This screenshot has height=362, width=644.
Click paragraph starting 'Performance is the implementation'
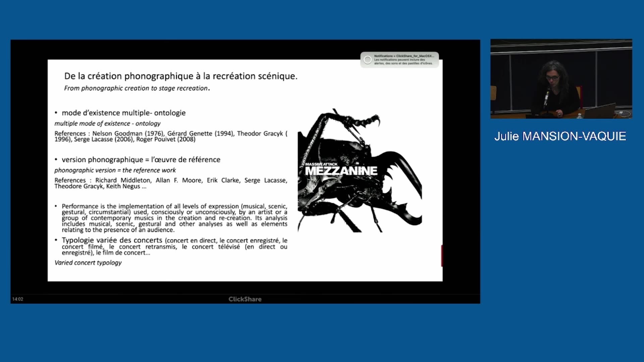(x=174, y=218)
